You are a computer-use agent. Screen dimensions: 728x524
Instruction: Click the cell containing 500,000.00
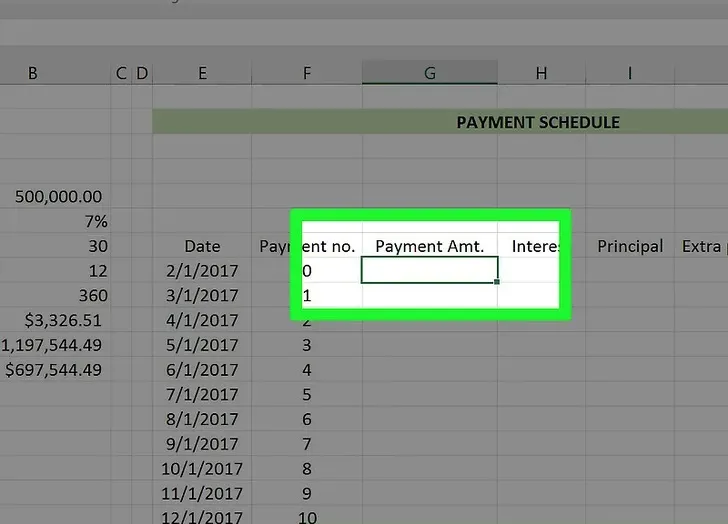(x=55, y=196)
